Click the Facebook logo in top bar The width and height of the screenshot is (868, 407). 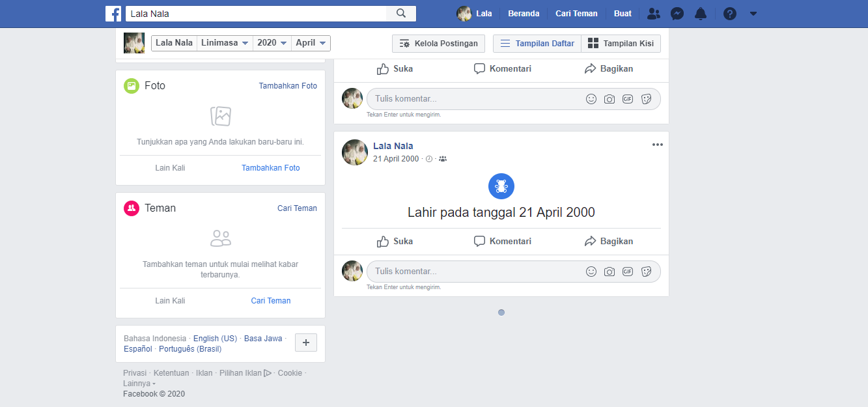[113, 14]
